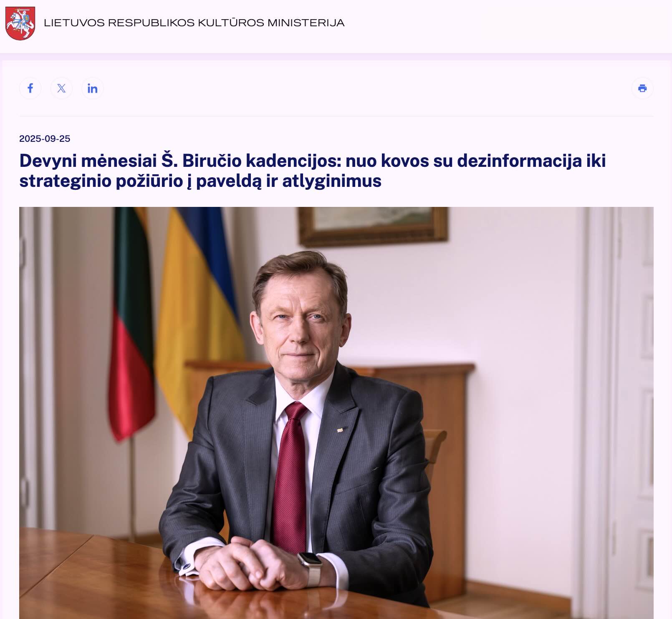The image size is (672, 619).
Task: Click the small lapel pin on jacket
Action: coord(341,429)
